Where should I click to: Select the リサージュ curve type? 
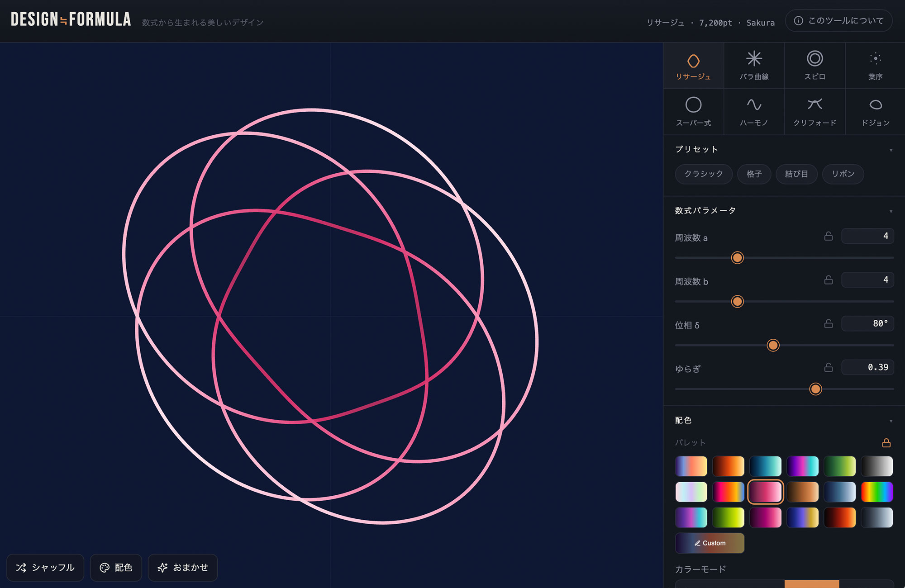pyautogui.click(x=693, y=66)
